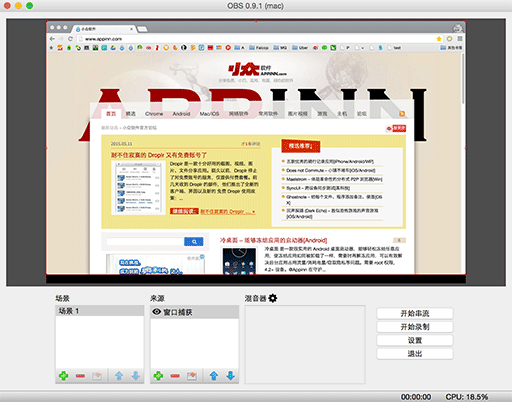Add a new source with the green plus
The height and width of the screenshot is (402, 512).
tap(158, 376)
